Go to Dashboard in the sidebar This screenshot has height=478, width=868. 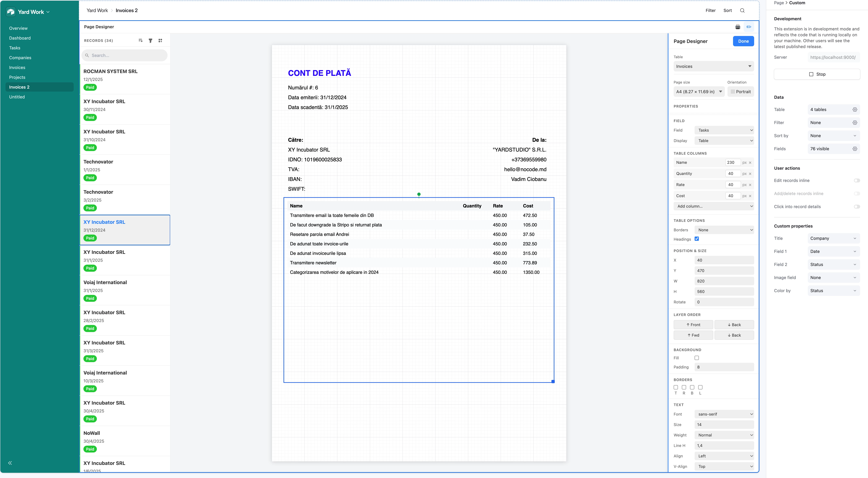(x=20, y=38)
